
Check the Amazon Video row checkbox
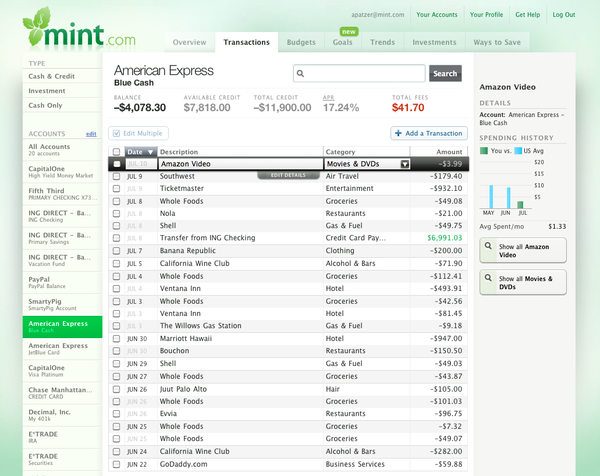[117, 164]
